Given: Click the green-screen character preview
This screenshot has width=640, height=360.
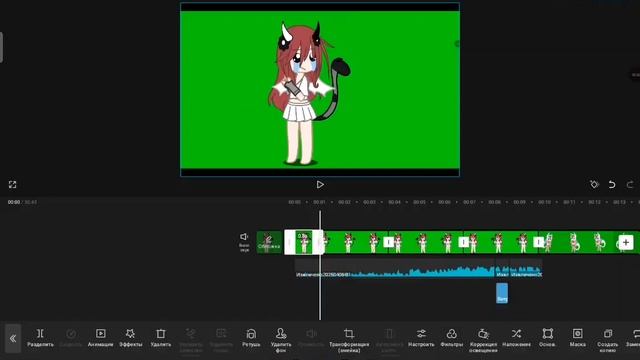Looking at the screenshot, I should (320, 90).
